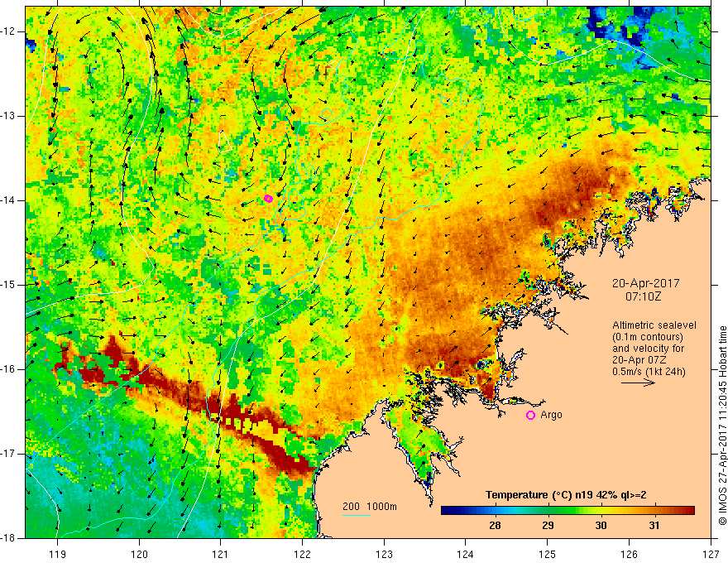Click the cyan bathymetry legend line under 200
The image size is (728, 563).
pos(356,515)
